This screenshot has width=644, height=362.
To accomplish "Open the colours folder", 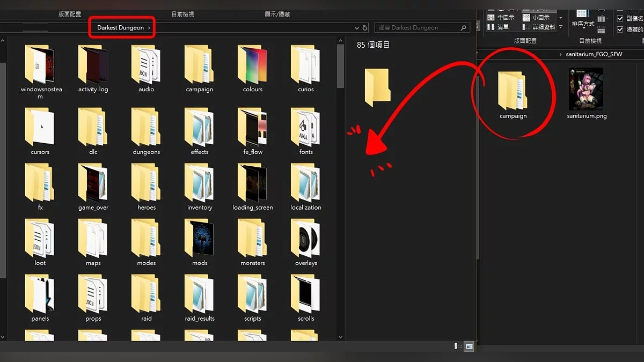I will coord(253,68).
